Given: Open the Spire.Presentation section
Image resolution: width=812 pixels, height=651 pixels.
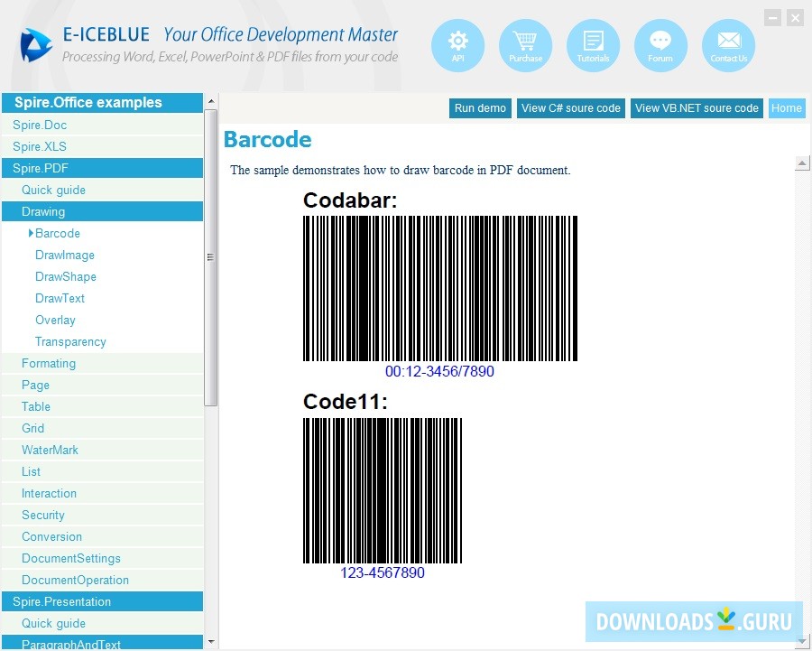Looking at the screenshot, I should pos(103,601).
